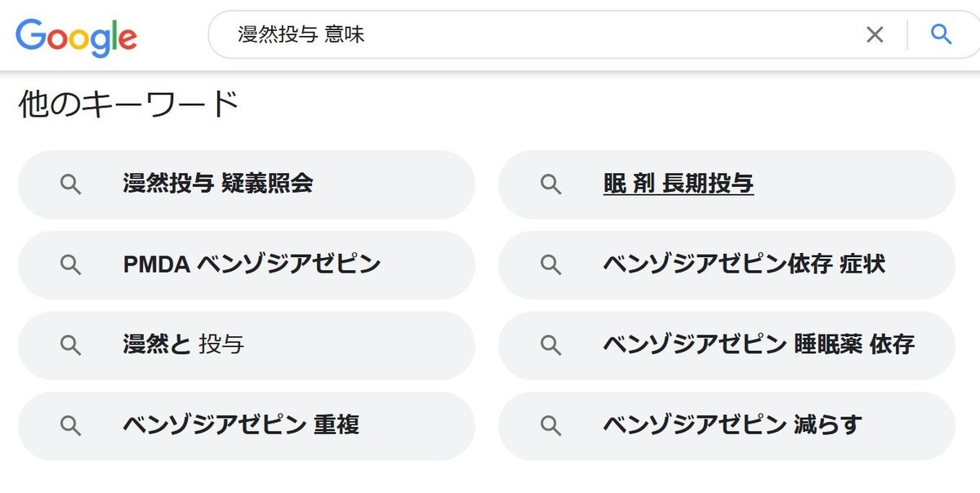The height and width of the screenshot is (493, 980).
Task: Open related search 眠 剤 長期投与
Action: 726,184
